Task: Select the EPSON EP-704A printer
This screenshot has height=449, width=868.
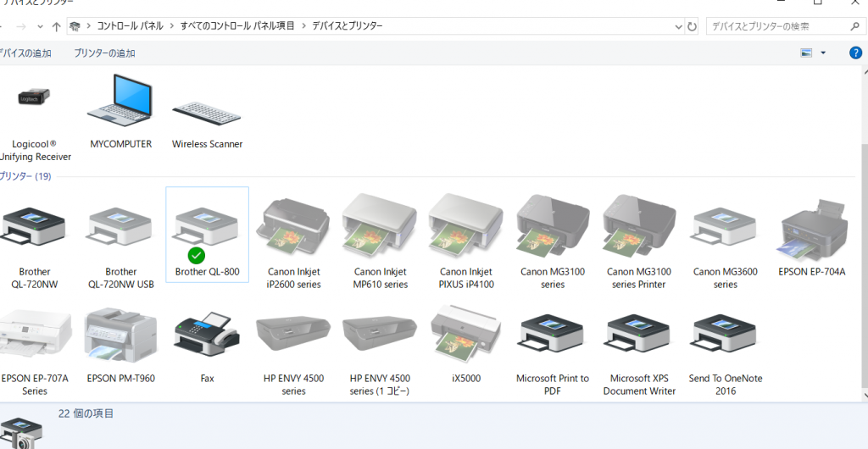Action: pyautogui.click(x=811, y=232)
